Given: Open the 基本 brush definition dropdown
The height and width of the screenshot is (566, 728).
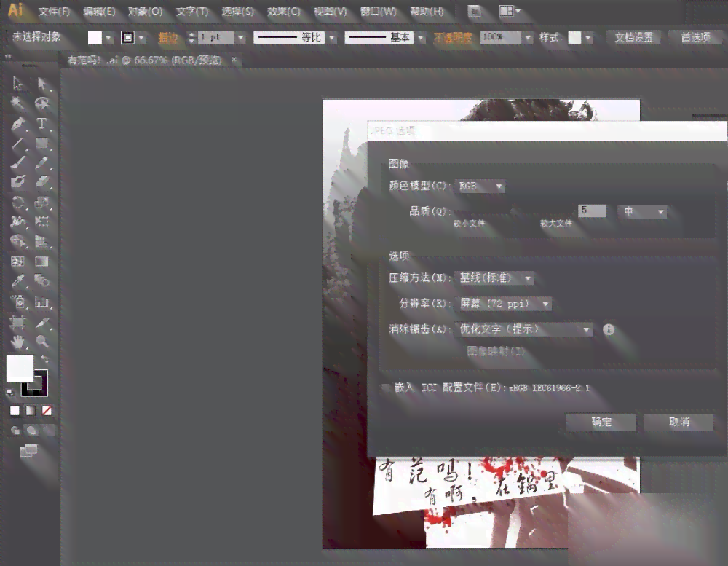Looking at the screenshot, I should pos(421,38).
